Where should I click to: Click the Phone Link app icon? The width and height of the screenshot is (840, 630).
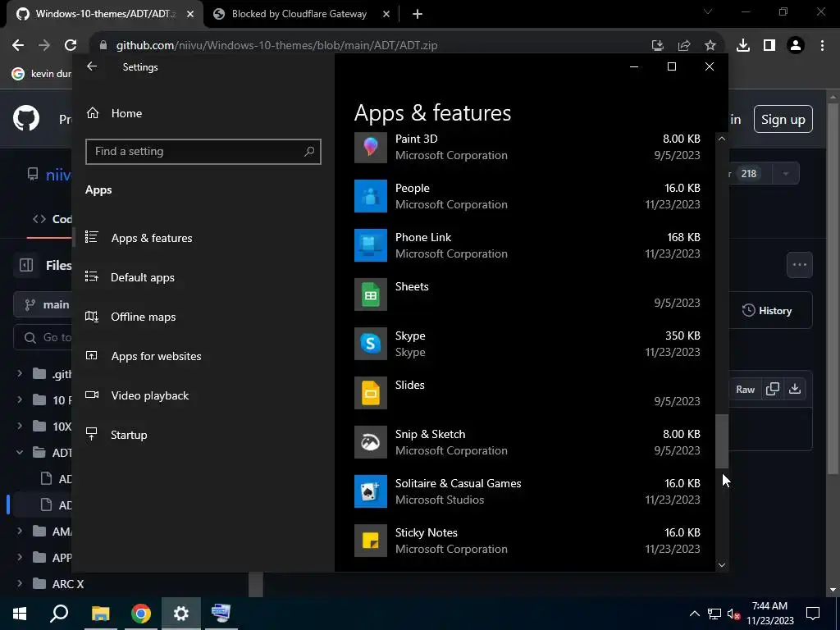pos(370,245)
